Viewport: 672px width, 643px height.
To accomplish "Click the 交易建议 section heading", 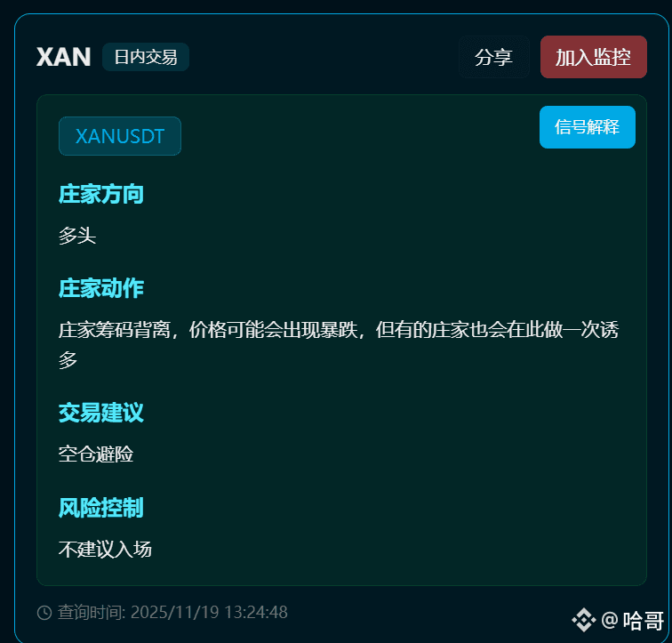I will tap(100, 413).
